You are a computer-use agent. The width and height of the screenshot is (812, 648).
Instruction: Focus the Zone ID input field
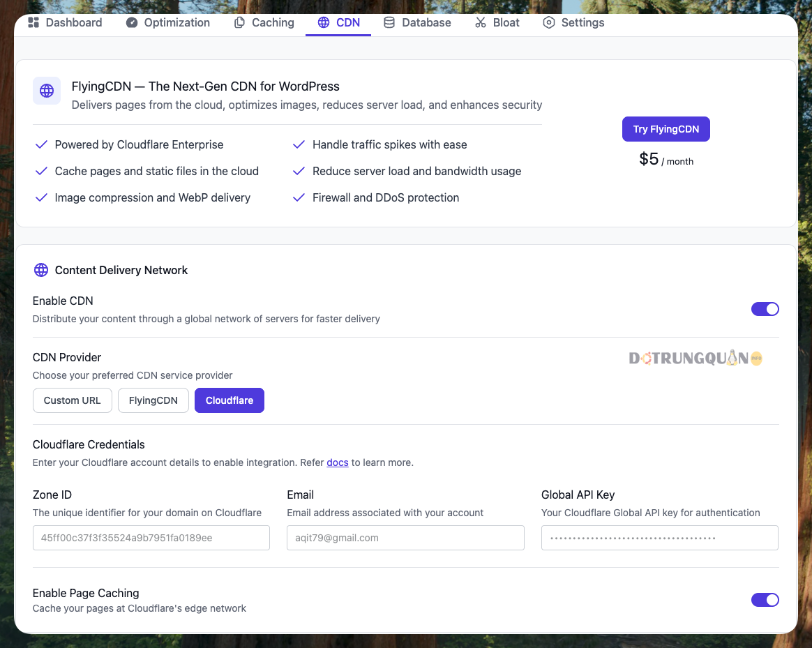tap(151, 538)
